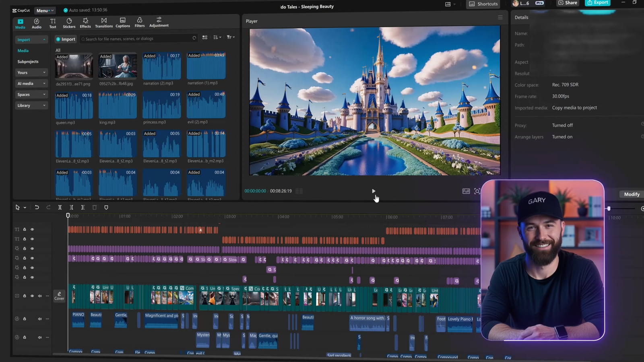The image size is (644, 362).
Task: Open the sort order dropdown in media panel
Action: point(217,37)
